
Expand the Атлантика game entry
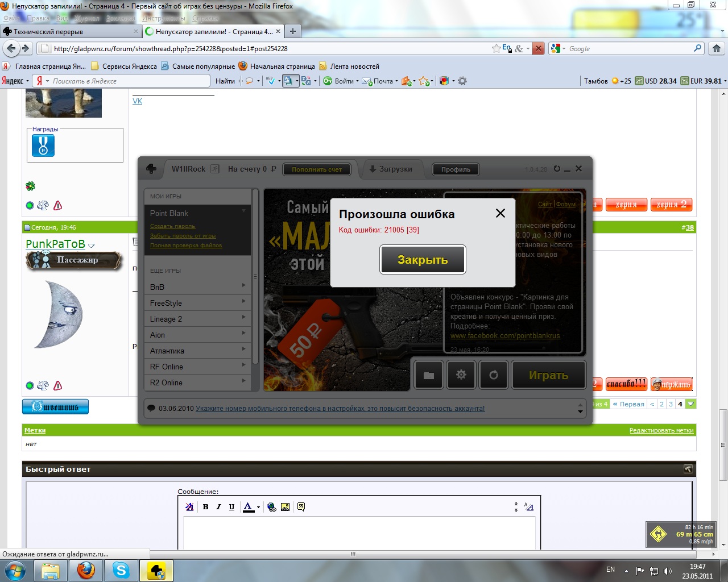point(197,351)
